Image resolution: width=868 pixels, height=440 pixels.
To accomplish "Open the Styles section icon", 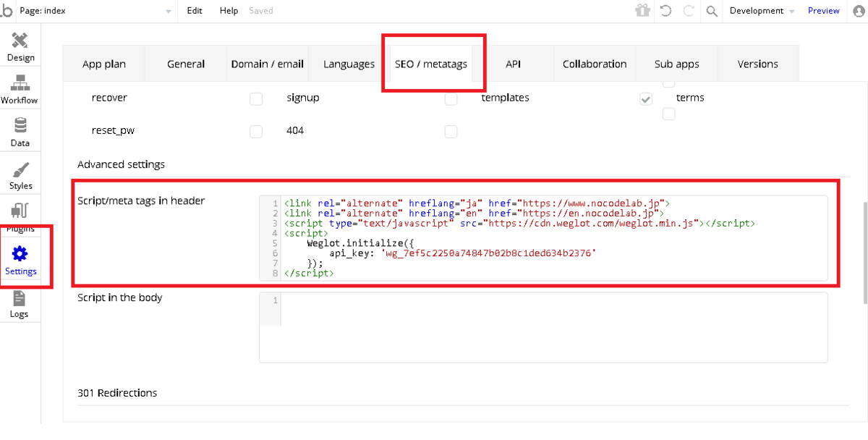I will tap(20, 170).
